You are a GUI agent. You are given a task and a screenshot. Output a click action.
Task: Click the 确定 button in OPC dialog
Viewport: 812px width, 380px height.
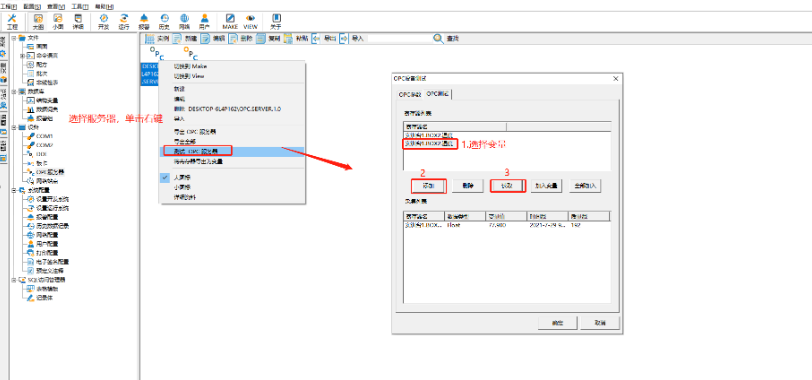pos(557,322)
